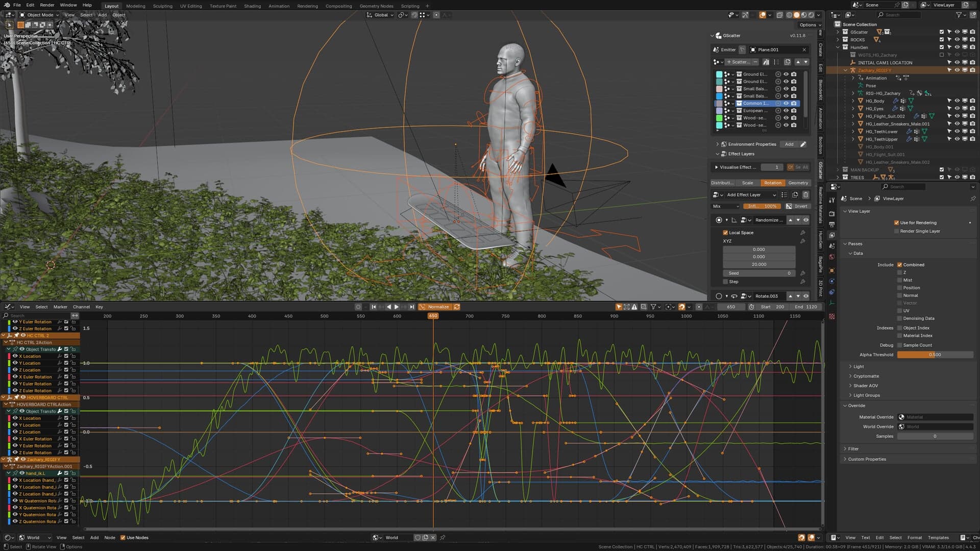Screen dimensions: 980x551
Task: Open the World properties tab icon
Action: click(832, 257)
